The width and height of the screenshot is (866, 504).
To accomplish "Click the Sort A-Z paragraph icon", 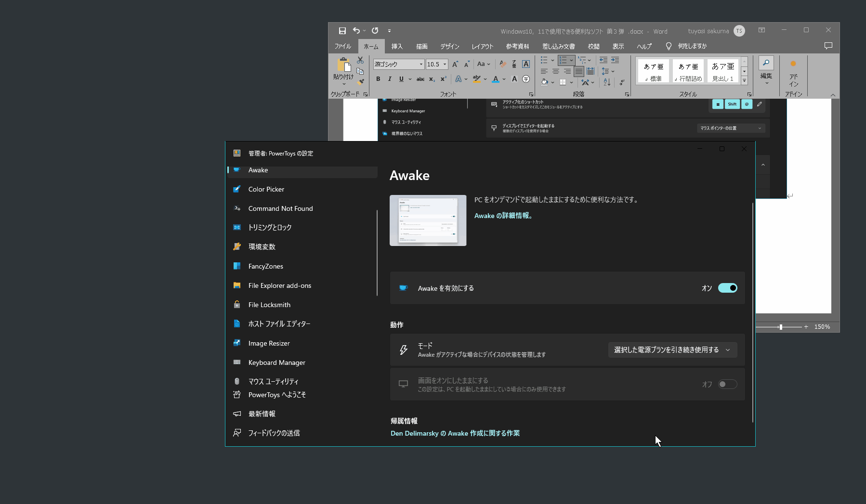I will point(607,82).
